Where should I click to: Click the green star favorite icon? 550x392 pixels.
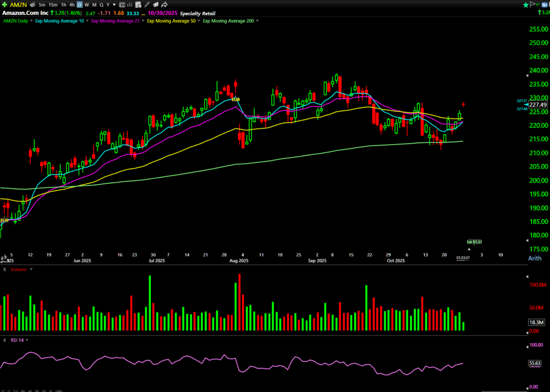pyautogui.click(x=526, y=4)
